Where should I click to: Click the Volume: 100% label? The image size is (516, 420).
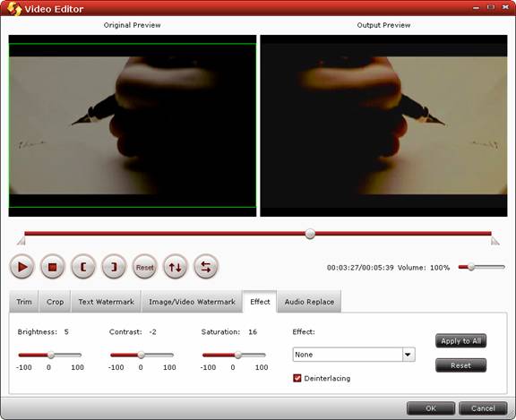coord(424,268)
